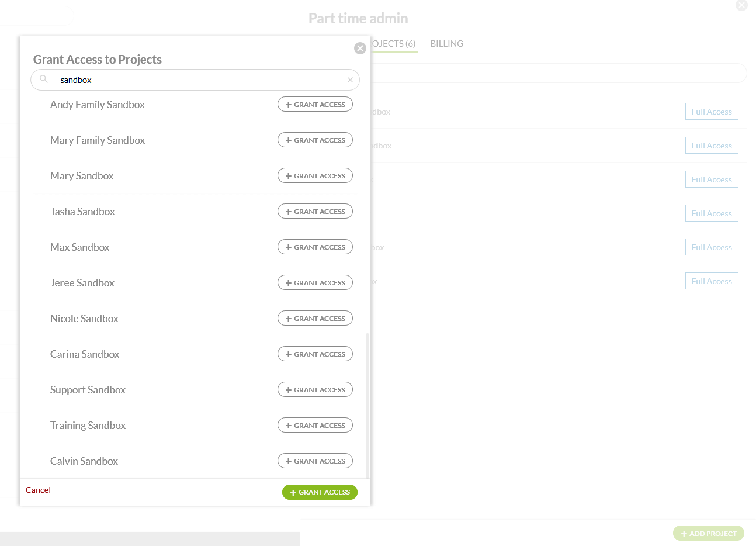Close the Grant Access to Projects dialog
This screenshot has width=756, height=546.
coord(360,49)
